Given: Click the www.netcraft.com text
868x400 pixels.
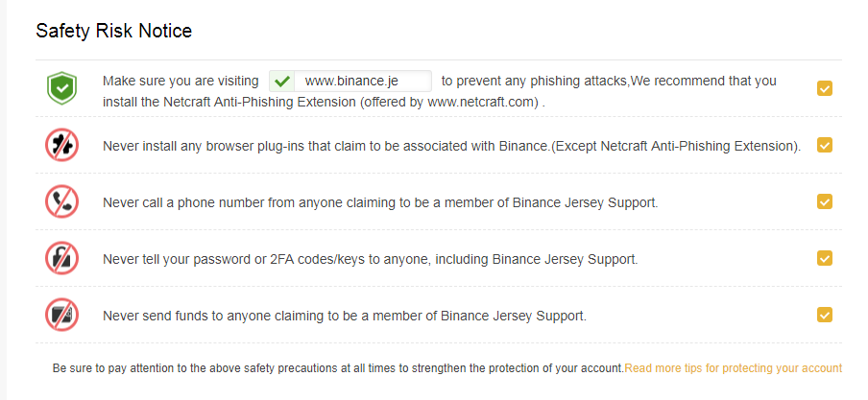Looking at the screenshot, I should coord(483,103).
